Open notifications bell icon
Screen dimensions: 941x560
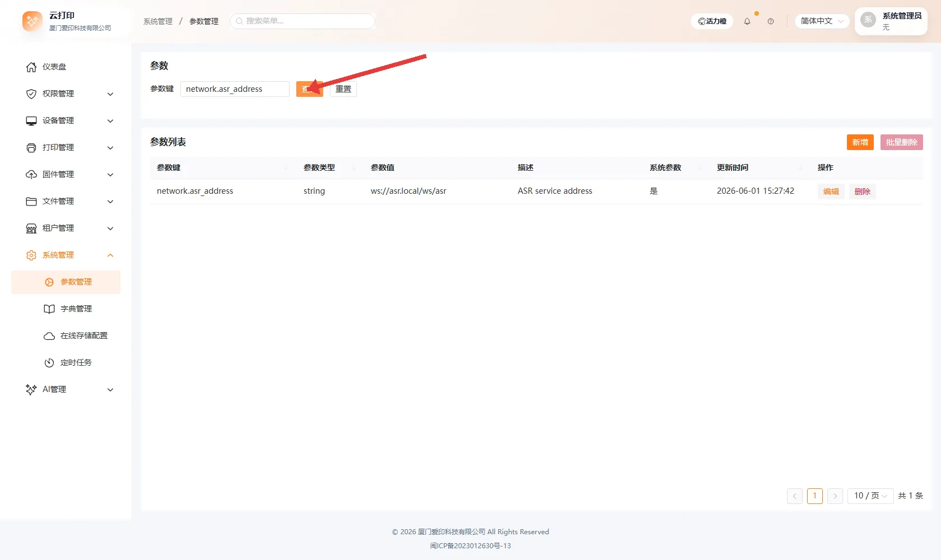click(747, 21)
